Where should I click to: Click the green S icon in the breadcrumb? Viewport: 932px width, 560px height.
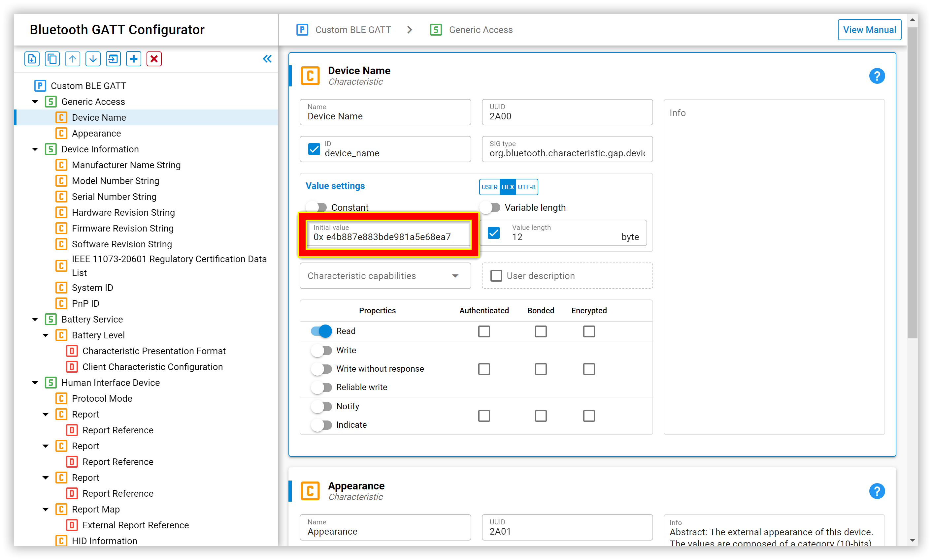(x=436, y=30)
